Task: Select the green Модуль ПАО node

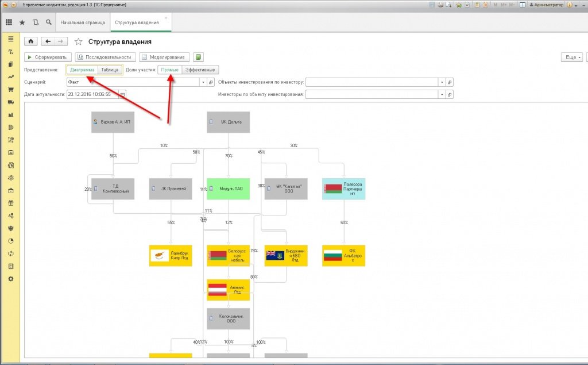Action: [x=228, y=189]
